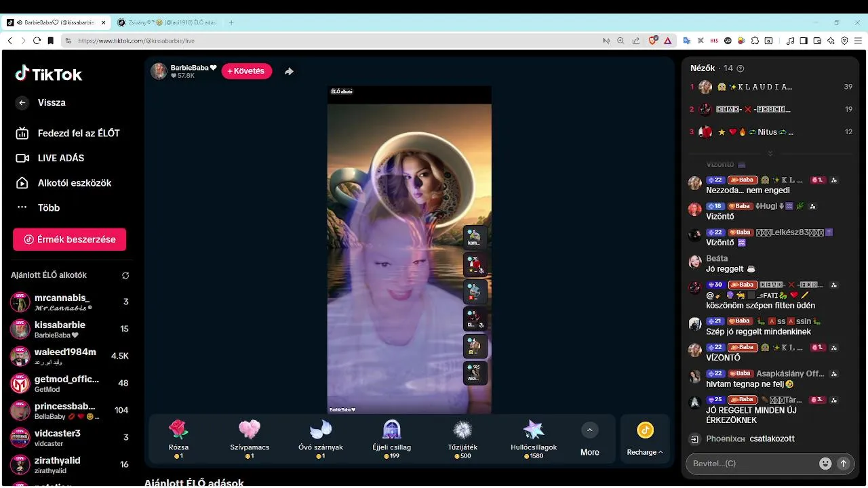Click the music note media icon
This screenshot has width=868, height=488.
click(790, 41)
